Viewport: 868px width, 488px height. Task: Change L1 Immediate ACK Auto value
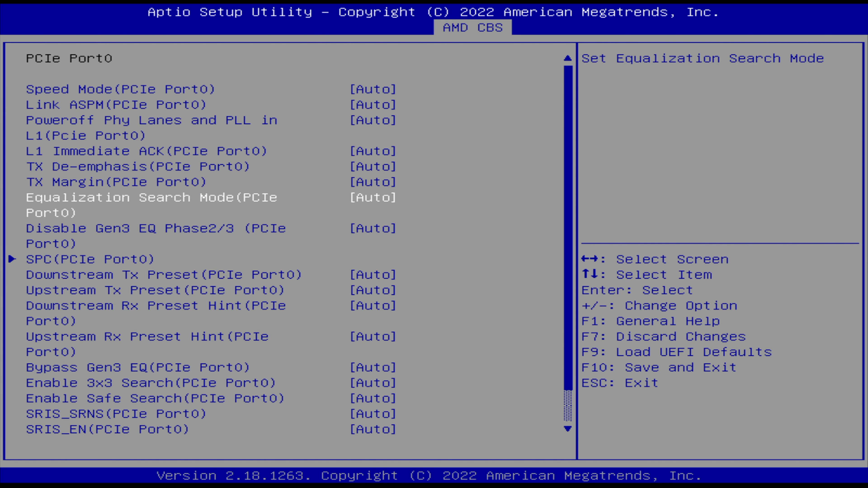pyautogui.click(x=373, y=151)
